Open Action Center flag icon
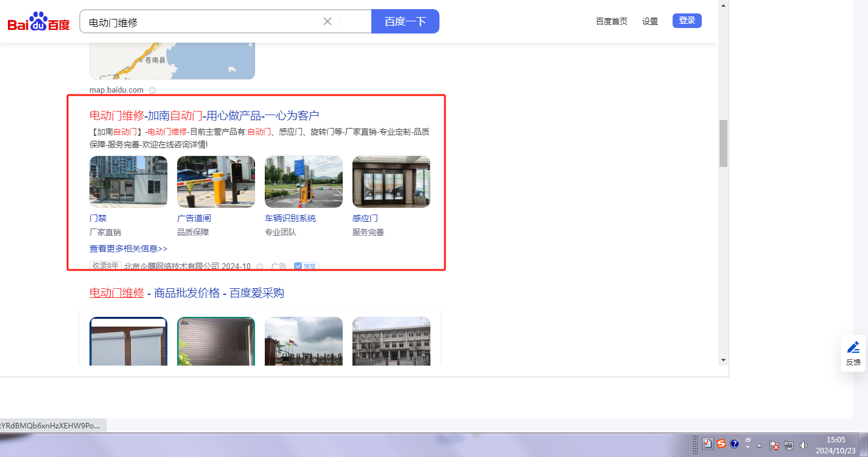Screen dimensions: 868x457 (x=774, y=445)
